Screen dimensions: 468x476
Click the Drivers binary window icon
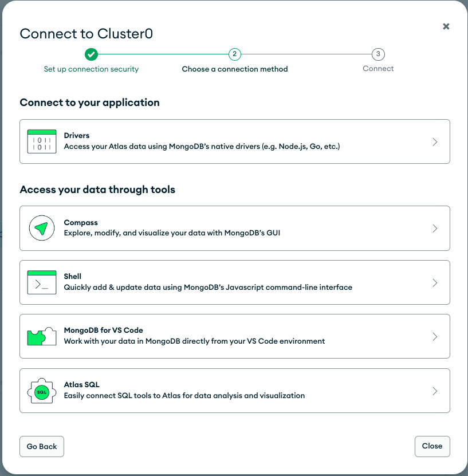(42, 141)
